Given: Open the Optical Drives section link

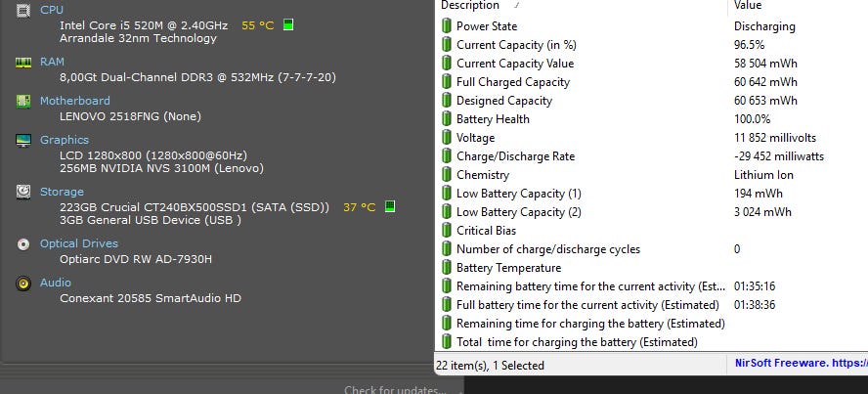Looking at the screenshot, I should (x=78, y=243).
